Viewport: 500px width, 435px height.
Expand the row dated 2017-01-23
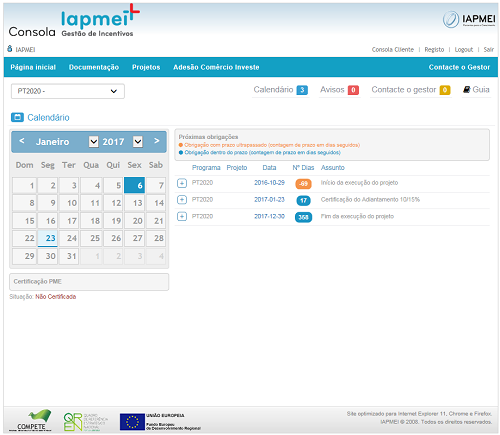(182, 200)
